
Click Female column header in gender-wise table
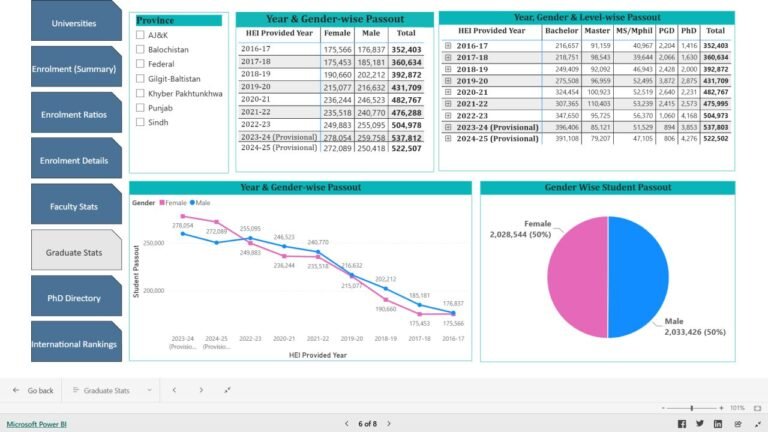pyautogui.click(x=337, y=33)
